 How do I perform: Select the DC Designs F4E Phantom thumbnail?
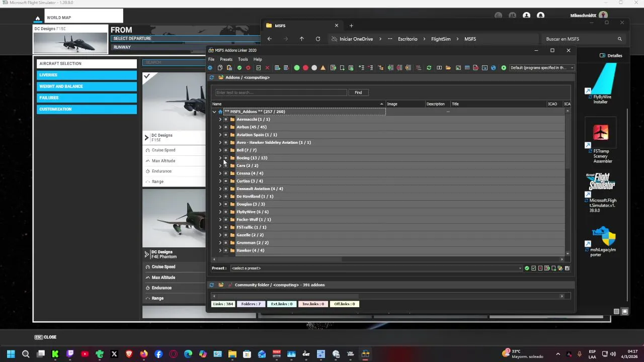click(174, 218)
